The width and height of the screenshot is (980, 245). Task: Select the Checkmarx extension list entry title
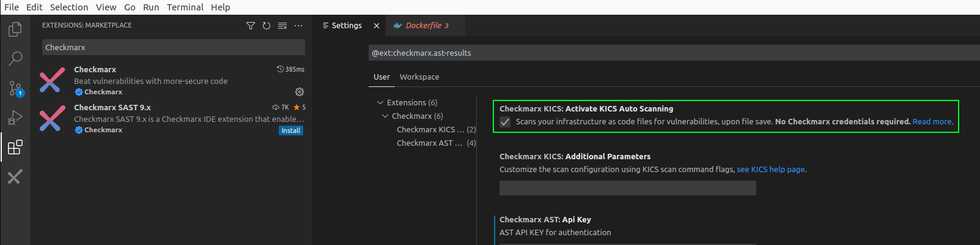click(x=95, y=69)
